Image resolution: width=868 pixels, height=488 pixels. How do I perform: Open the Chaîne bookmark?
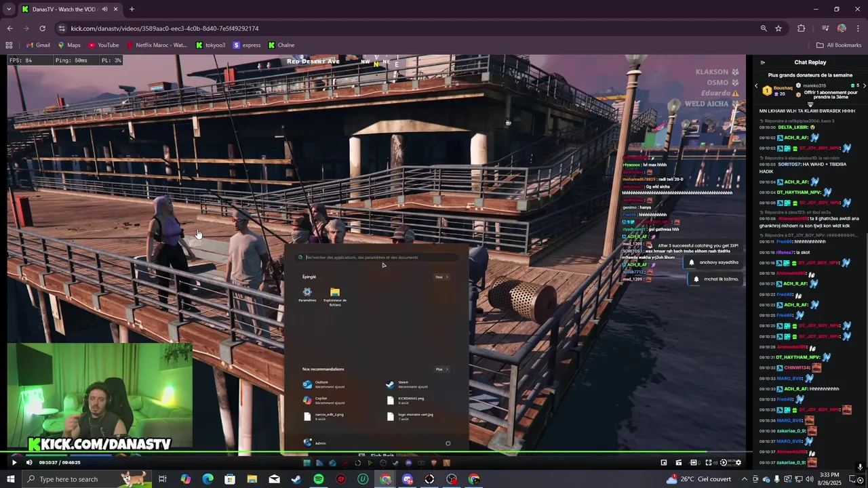281,45
